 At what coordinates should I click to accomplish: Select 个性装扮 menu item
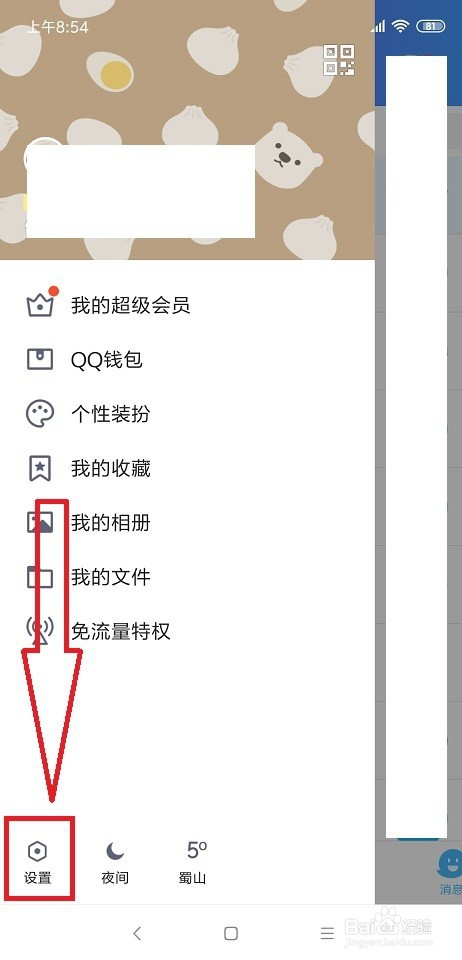(110, 414)
